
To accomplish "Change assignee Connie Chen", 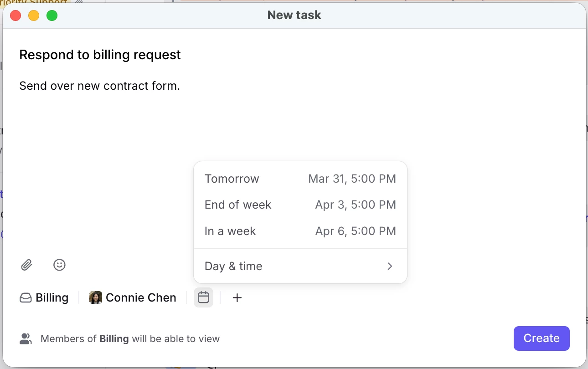I will 133,297.
